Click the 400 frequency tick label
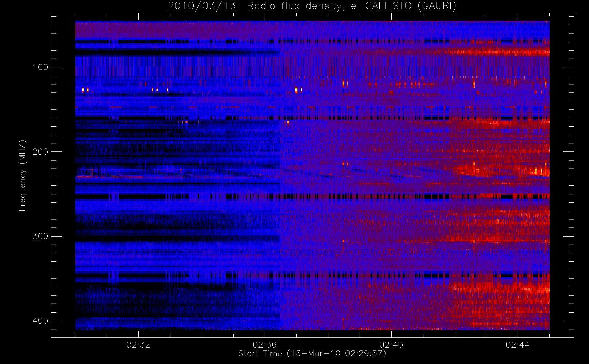589x364 pixels. pos(40,321)
